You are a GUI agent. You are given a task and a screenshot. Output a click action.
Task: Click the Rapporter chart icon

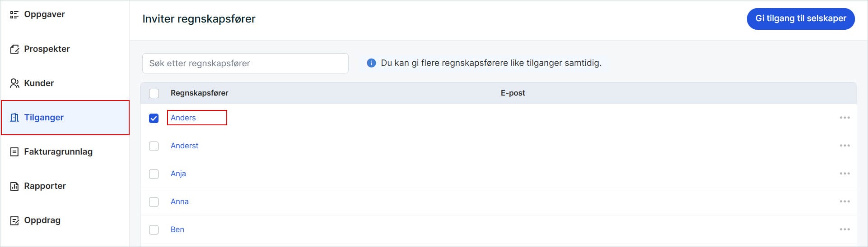tap(14, 186)
